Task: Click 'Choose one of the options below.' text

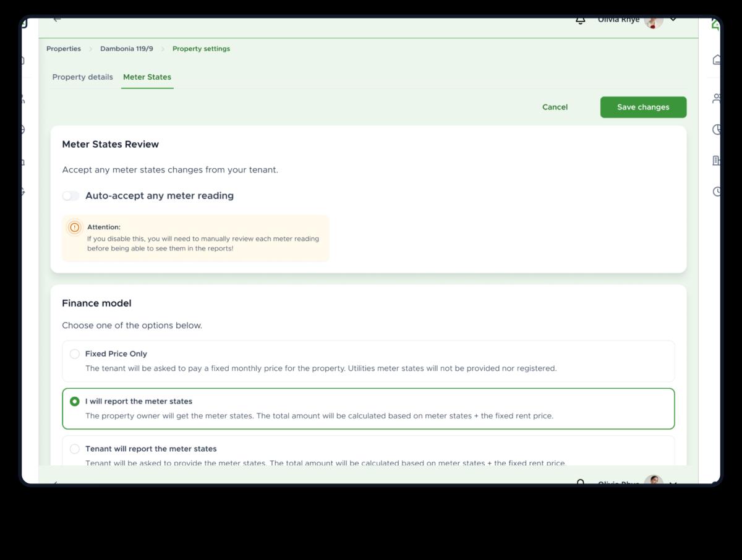Action: 132,325
